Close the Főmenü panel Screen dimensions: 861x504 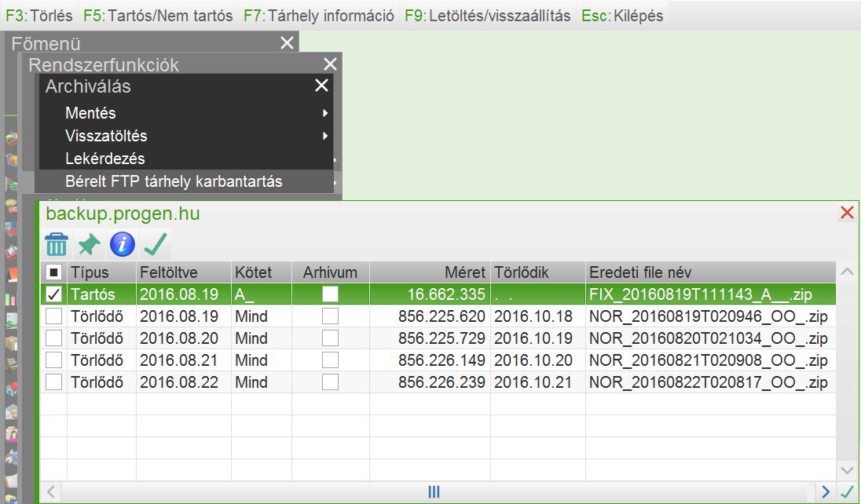(288, 43)
